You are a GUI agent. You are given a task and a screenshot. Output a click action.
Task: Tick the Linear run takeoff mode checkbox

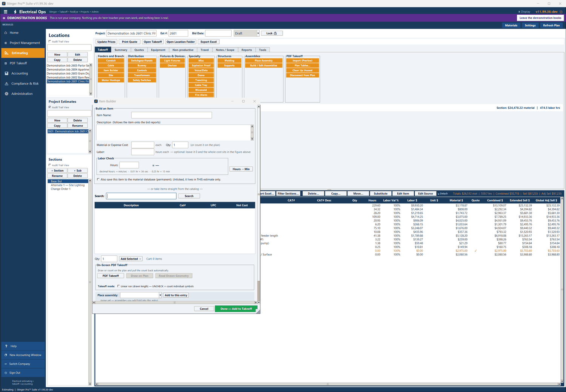[118, 286]
